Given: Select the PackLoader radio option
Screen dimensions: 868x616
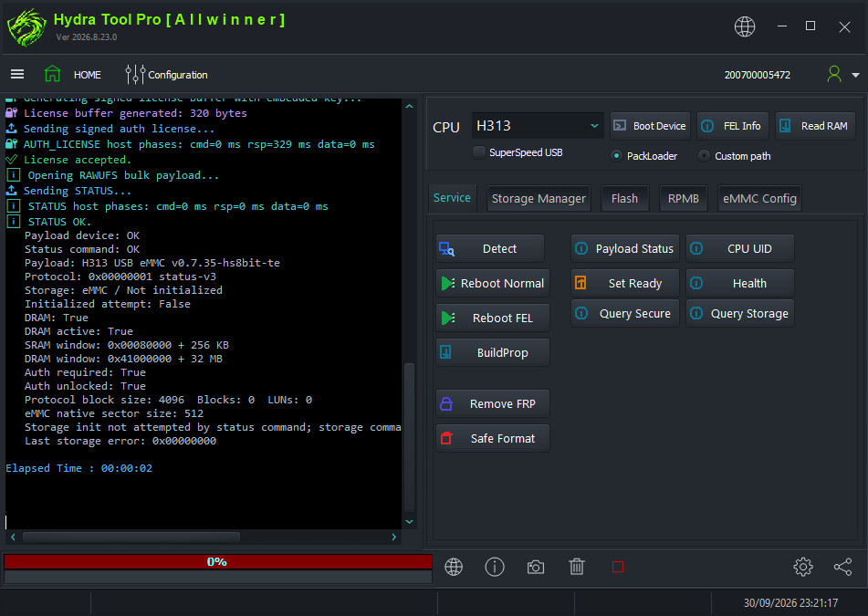Looking at the screenshot, I should tap(616, 156).
